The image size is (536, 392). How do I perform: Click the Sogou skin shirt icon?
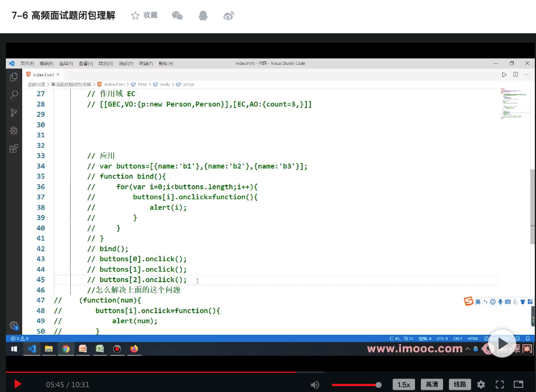(x=523, y=302)
